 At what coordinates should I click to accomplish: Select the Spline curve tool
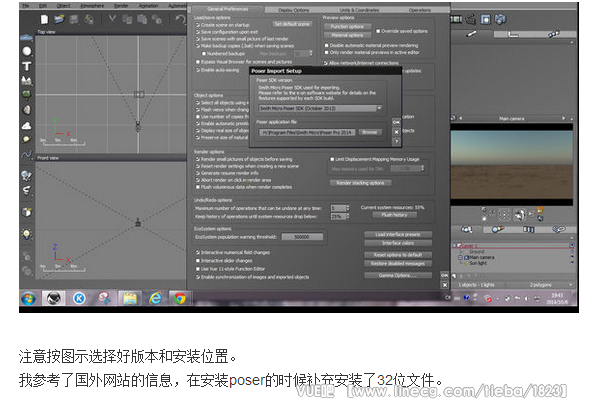pyautogui.click(x=27, y=155)
